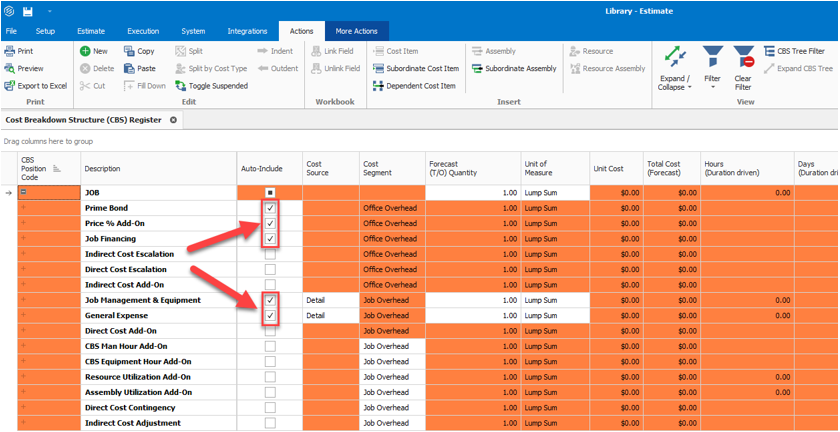Click the Save icon in title bar
840x432 pixels.
pyautogui.click(x=27, y=11)
